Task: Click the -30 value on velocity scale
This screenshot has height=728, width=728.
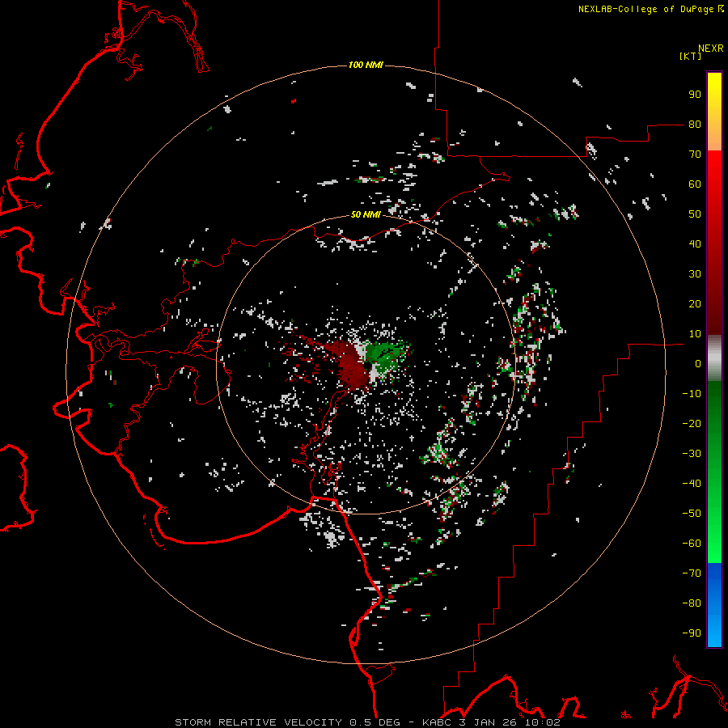Action: (692, 454)
